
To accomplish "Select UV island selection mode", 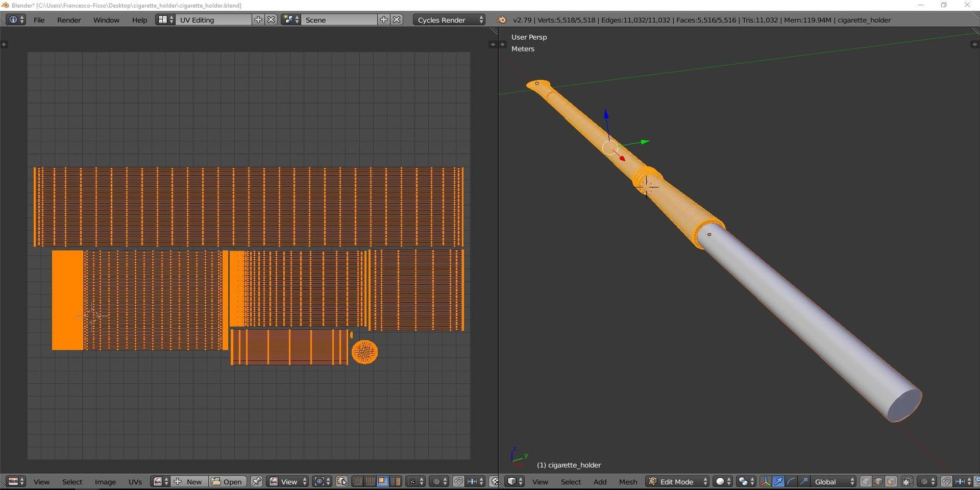I will (x=396, y=481).
